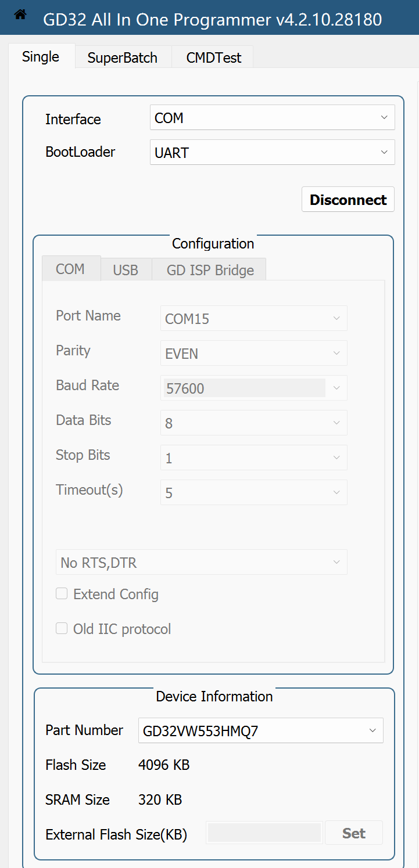The image size is (419, 868).
Task: Tick the Old IIC protocol checkbox
Action: pyautogui.click(x=62, y=629)
